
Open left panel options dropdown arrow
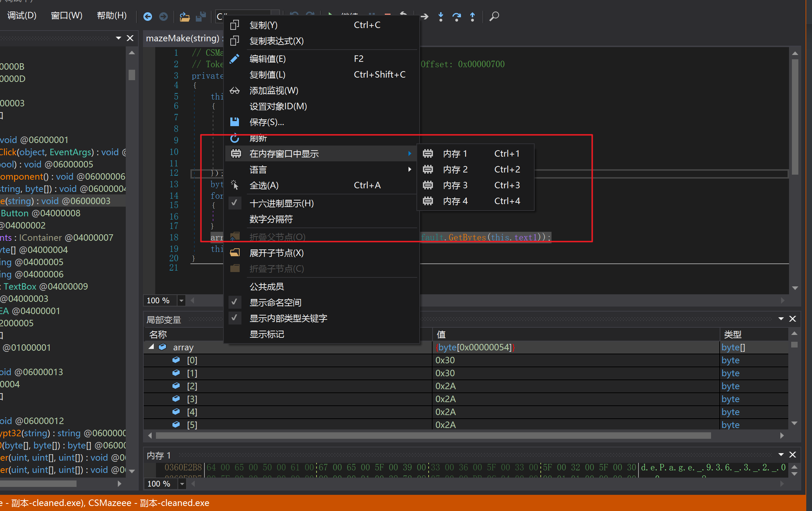click(118, 38)
